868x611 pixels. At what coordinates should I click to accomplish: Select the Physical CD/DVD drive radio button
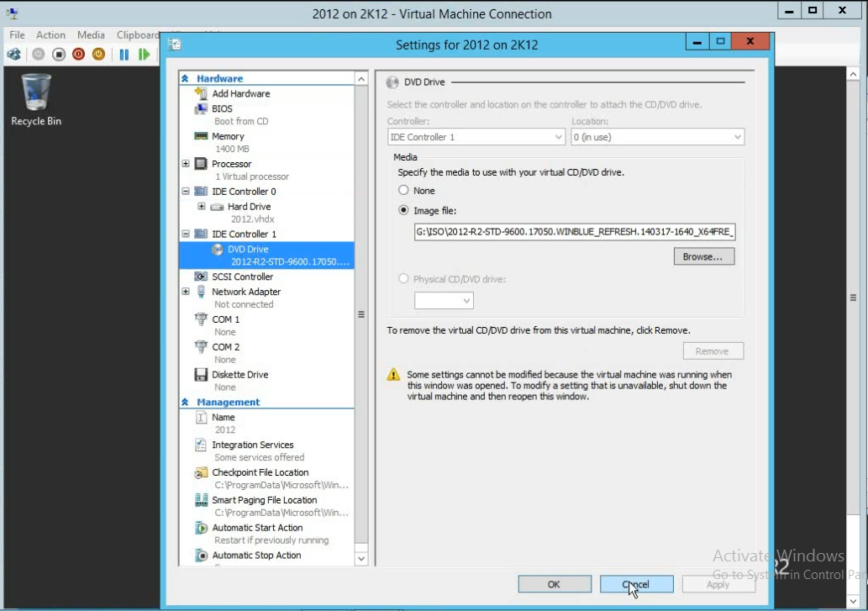coord(403,279)
